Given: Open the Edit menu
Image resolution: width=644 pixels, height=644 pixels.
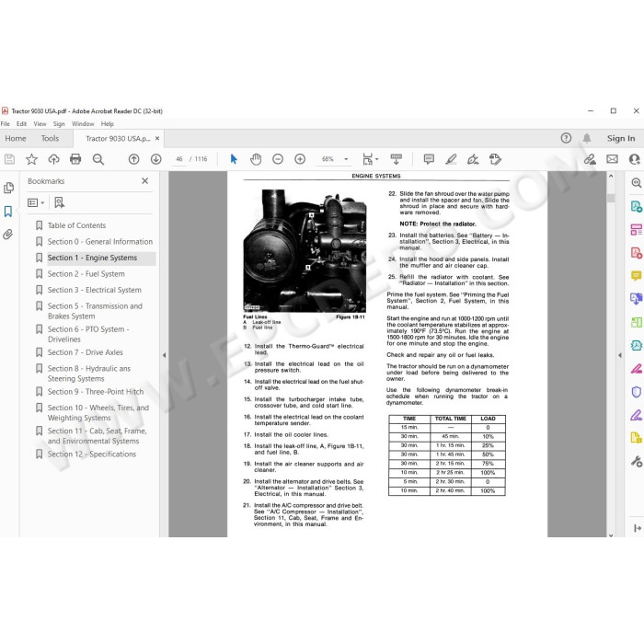Looking at the screenshot, I should tap(22, 123).
